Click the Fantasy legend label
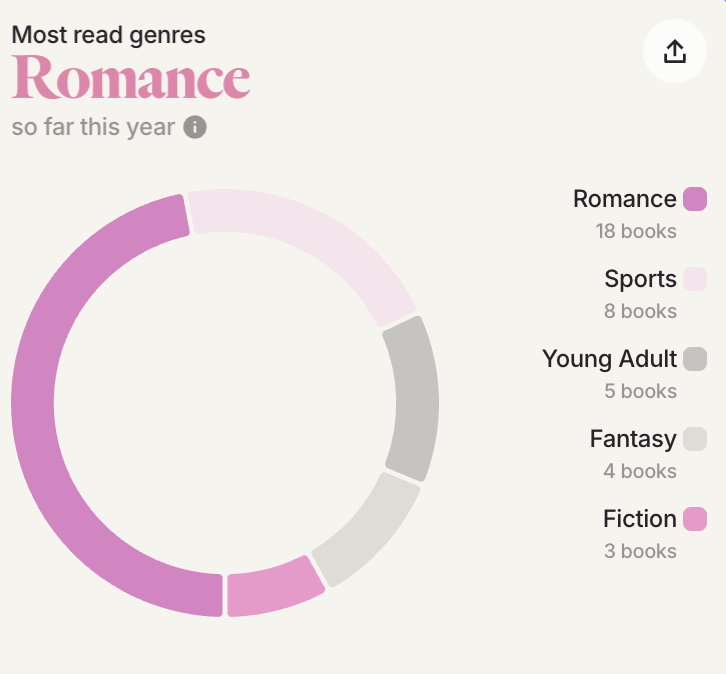 coord(633,439)
